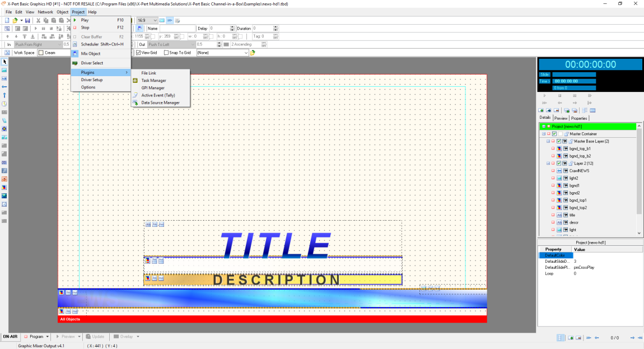Click the Out transition button
Viewport: 644px width, 349px height.
(142, 44)
